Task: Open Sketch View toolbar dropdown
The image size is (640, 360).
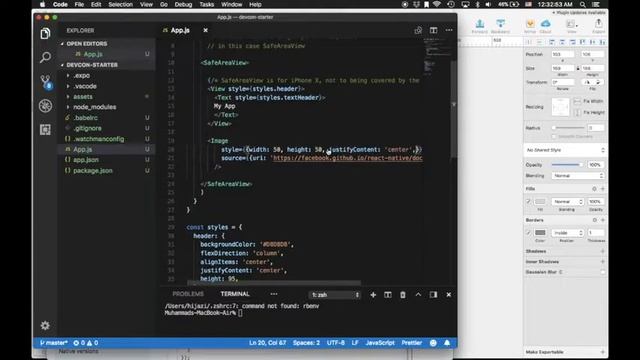Action: pos(572,27)
